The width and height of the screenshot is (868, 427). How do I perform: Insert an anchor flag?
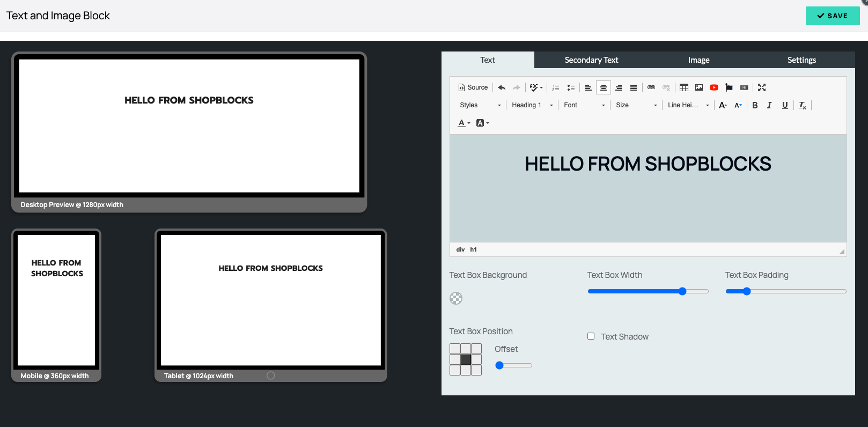pos(729,87)
